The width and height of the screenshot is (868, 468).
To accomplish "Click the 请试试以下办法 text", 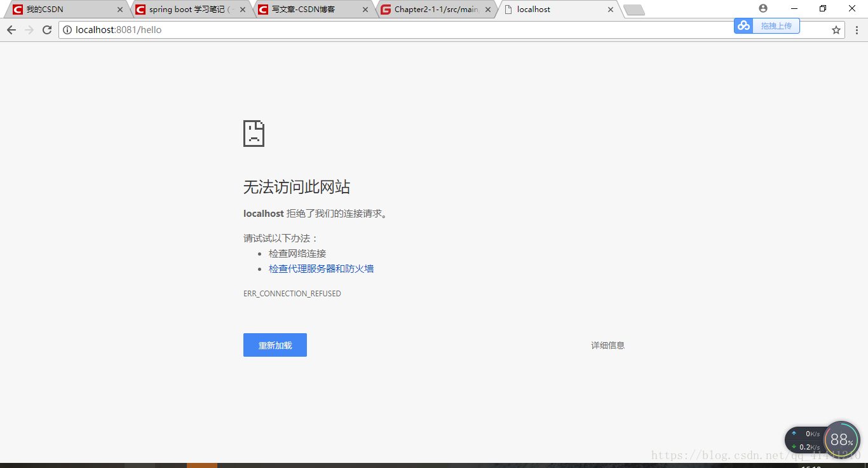I will click(281, 238).
